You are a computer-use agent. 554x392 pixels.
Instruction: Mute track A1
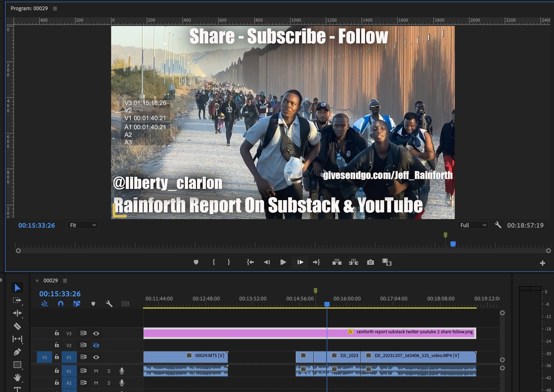point(96,371)
